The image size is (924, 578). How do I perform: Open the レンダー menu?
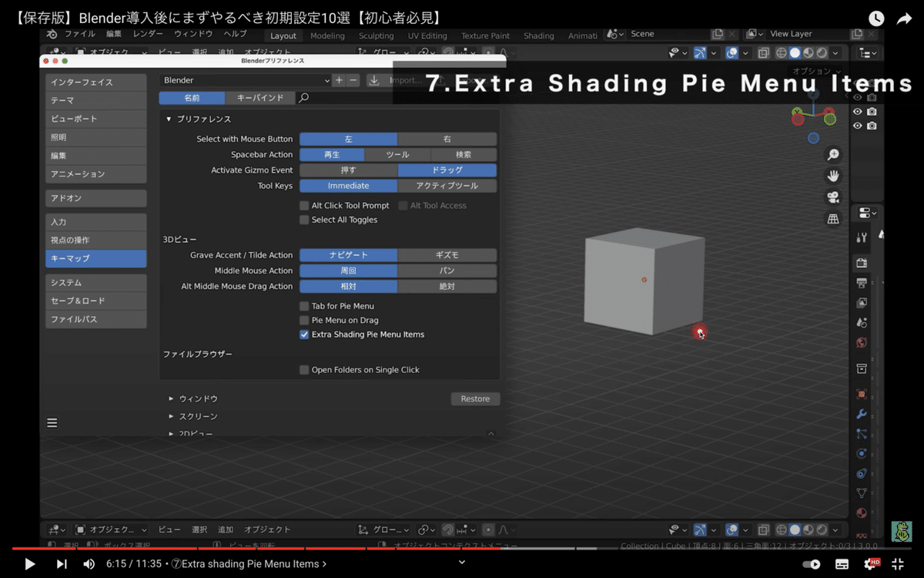148,35
